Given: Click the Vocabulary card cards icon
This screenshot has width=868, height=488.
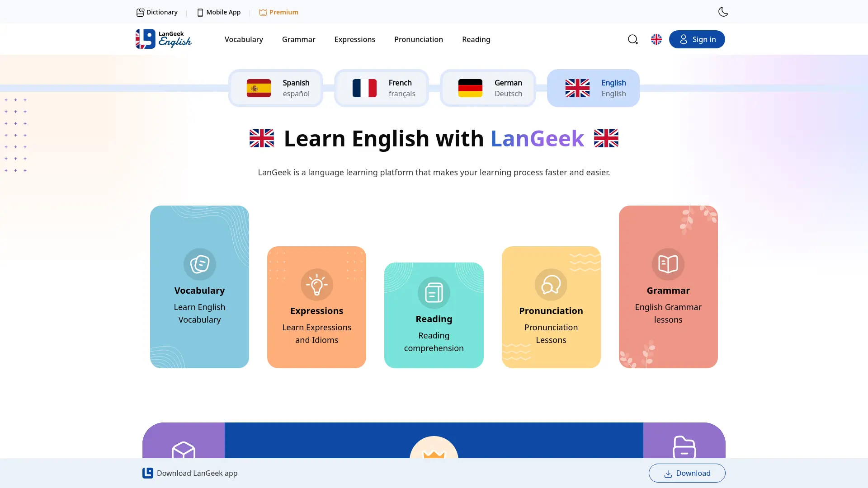Looking at the screenshot, I should [199, 264].
